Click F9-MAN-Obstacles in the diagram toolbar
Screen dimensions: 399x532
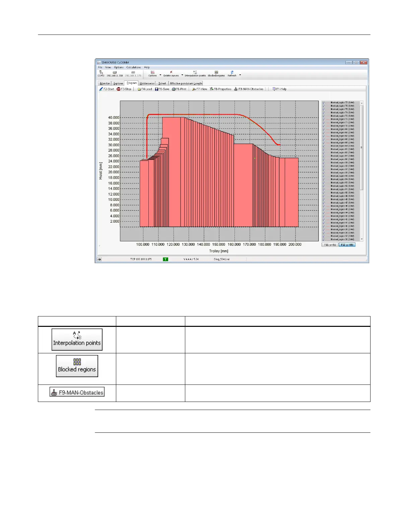249,89
